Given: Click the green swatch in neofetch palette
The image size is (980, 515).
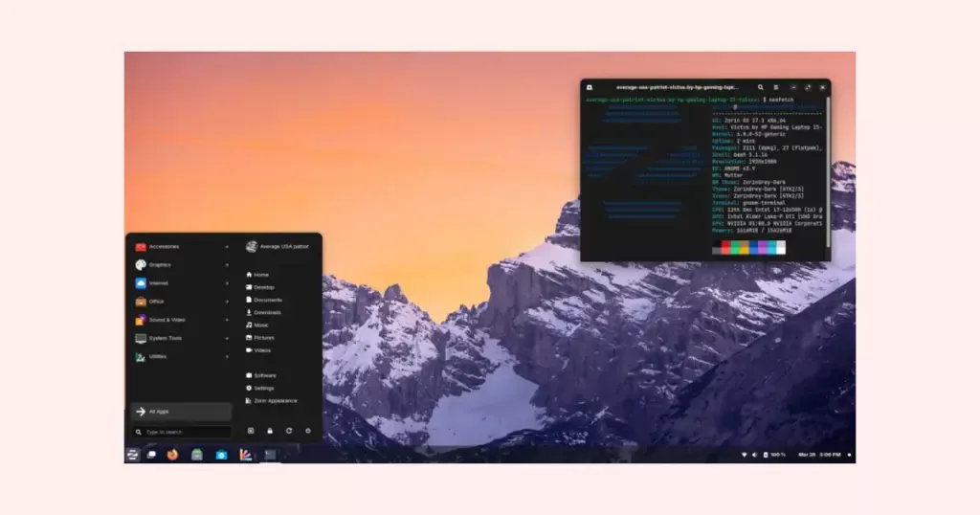Looking at the screenshot, I should coord(735,248).
